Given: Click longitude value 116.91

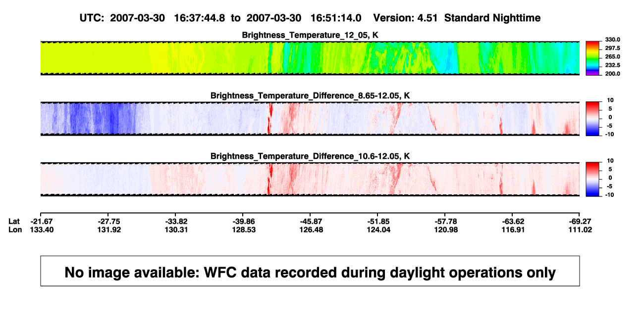Looking at the screenshot, I should (512, 230).
